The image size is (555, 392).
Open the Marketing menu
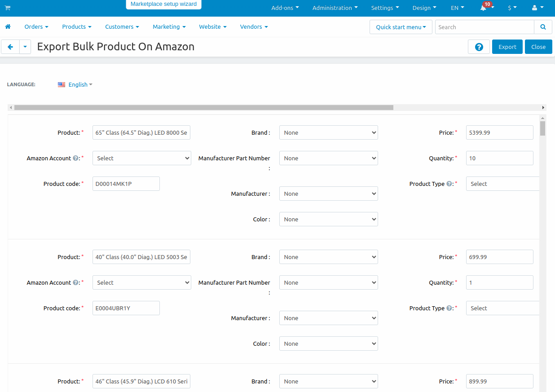[169, 27]
